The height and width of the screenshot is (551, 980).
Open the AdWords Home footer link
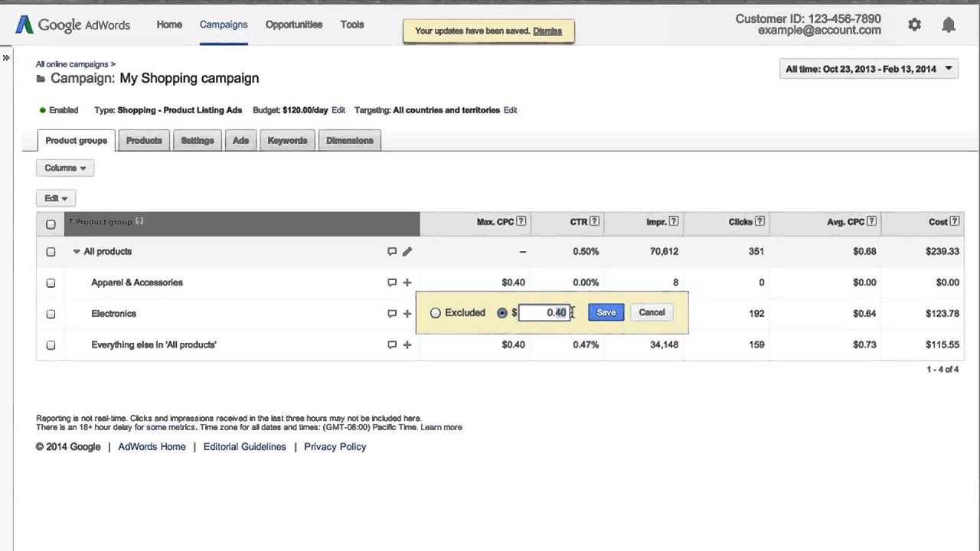tap(152, 447)
